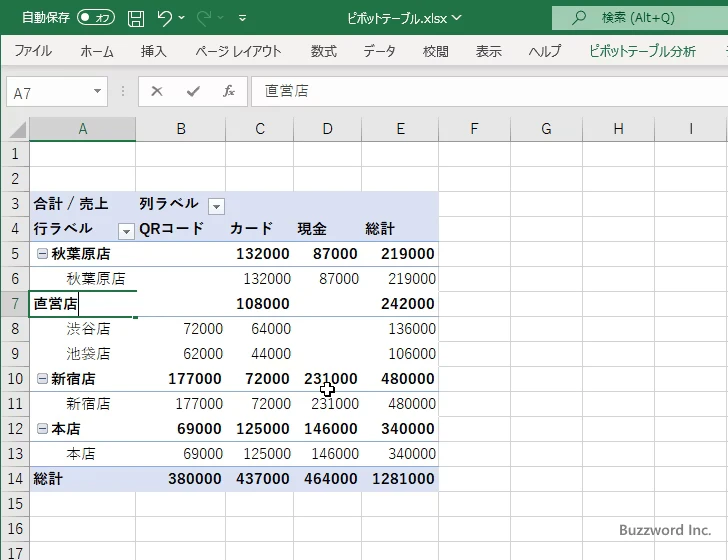Collapse the 新宿店 group
The image size is (728, 560).
point(42,378)
